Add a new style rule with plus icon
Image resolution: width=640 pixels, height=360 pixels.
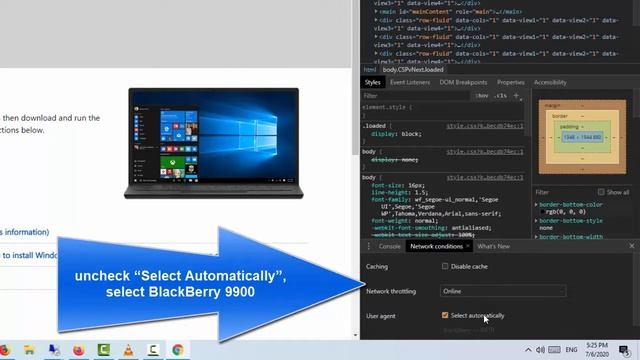pyautogui.click(x=516, y=96)
